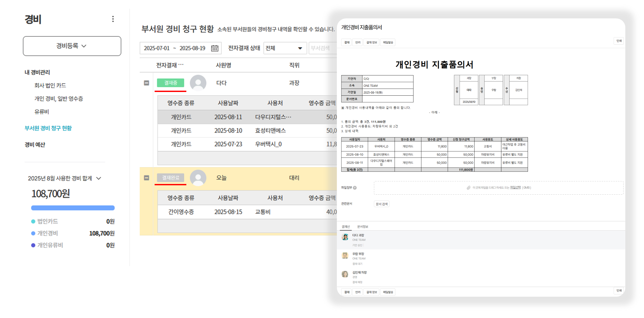Open the 경비 three-dot options menu

click(113, 19)
